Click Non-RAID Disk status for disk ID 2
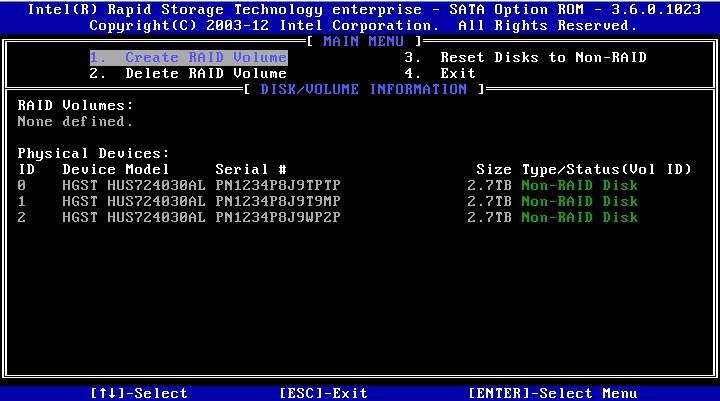Viewport: 720px width, 401px height. point(579,217)
